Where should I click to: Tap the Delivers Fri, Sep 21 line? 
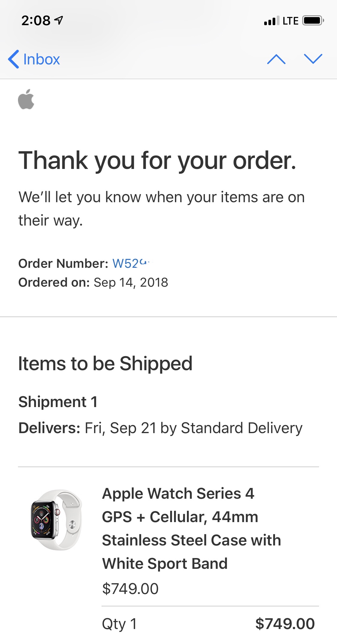[160, 428]
